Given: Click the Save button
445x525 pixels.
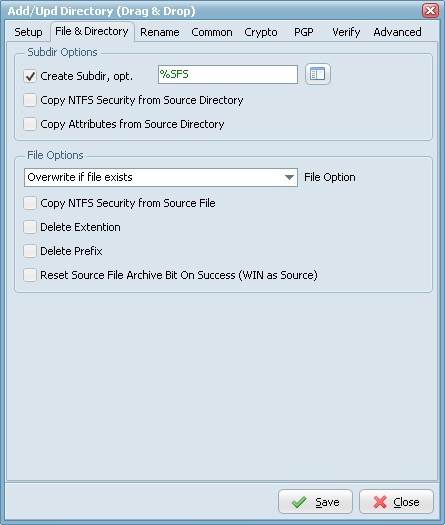Looking at the screenshot, I should click(x=315, y=502).
